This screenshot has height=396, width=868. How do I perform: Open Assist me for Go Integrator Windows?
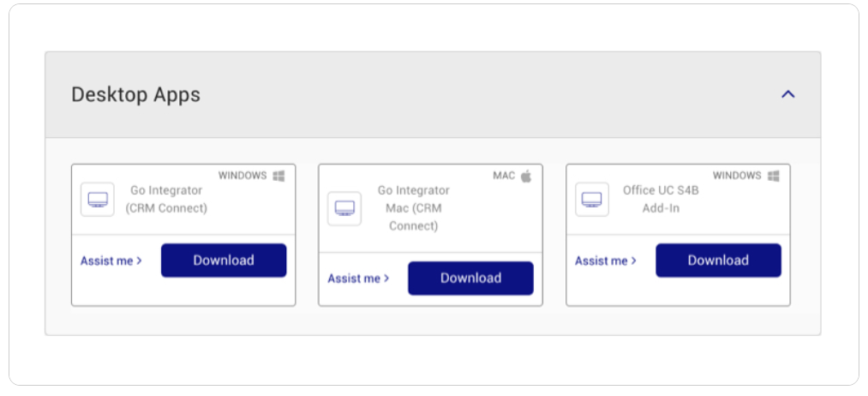tap(111, 261)
